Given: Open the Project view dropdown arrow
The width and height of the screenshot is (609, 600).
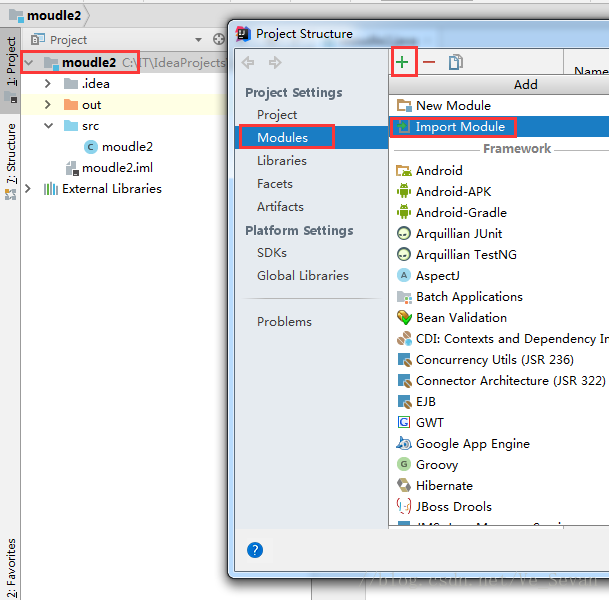Looking at the screenshot, I should pos(198,40).
